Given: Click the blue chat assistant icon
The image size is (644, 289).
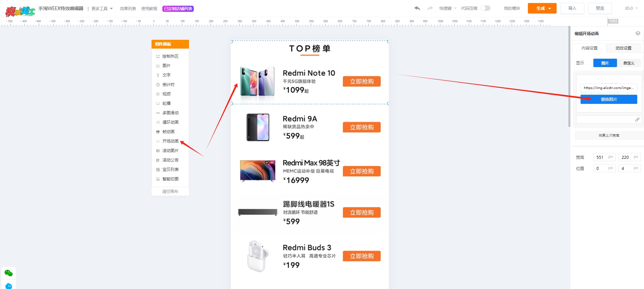Looking at the screenshot, I should pos(9,286).
